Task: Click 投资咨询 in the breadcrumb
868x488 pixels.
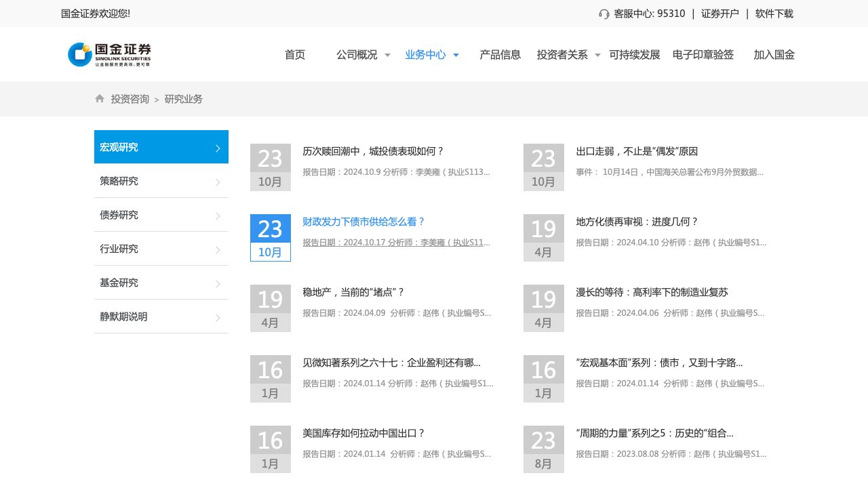Action: tap(130, 99)
